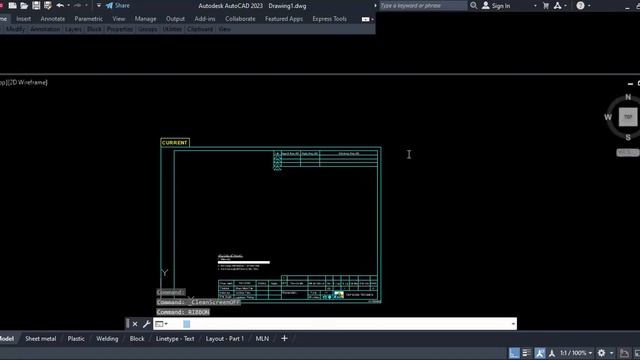Switch to the Layout - Part 1 tab
The width and height of the screenshot is (640, 360).
tap(224, 339)
